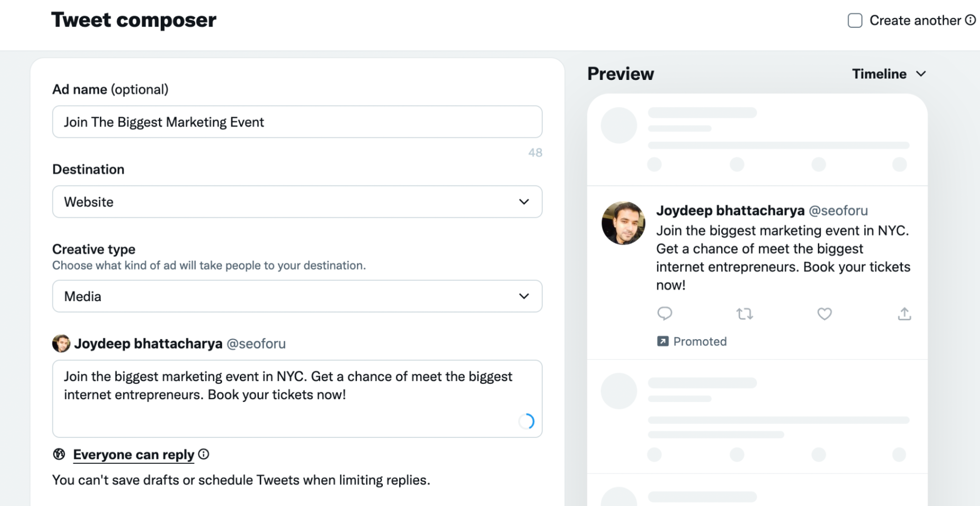Image resolution: width=980 pixels, height=506 pixels.
Task: Open the Timeline preview dropdown
Action: (888, 74)
